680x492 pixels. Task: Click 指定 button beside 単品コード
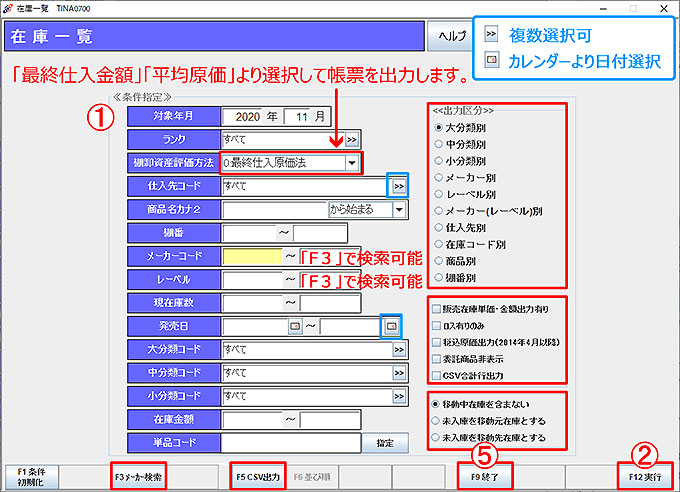(x=385, y=443)
